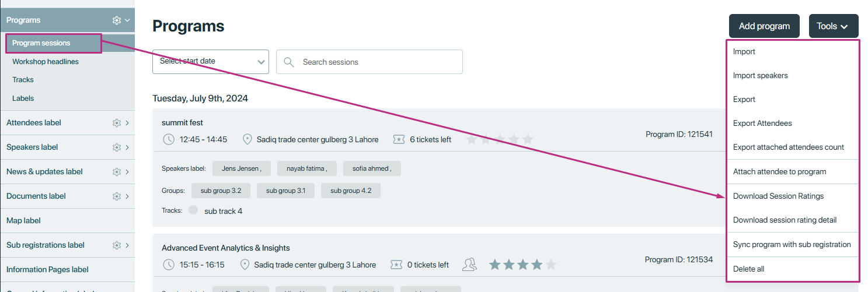This screenshot has height=292, width=868.
Task: Choose Export Attendees in the Tools menu
Action: pos(762,124)
